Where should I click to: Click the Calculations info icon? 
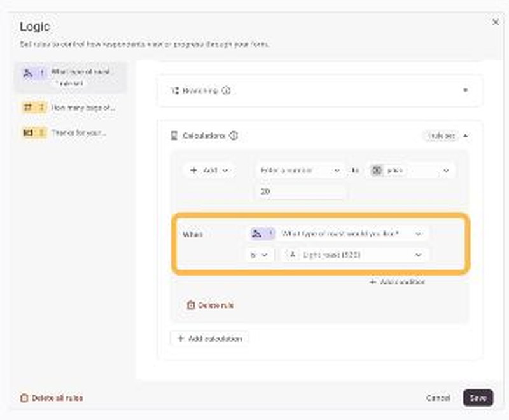(x=234, y=136)
